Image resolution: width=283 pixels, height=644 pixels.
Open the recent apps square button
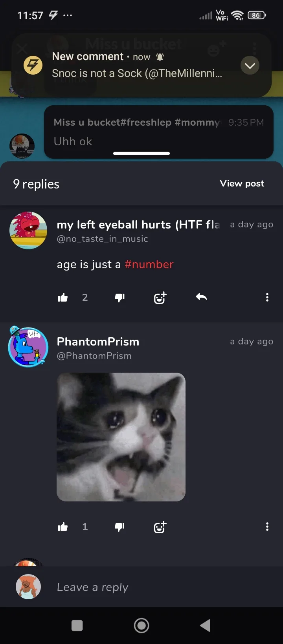coord(77,626)
